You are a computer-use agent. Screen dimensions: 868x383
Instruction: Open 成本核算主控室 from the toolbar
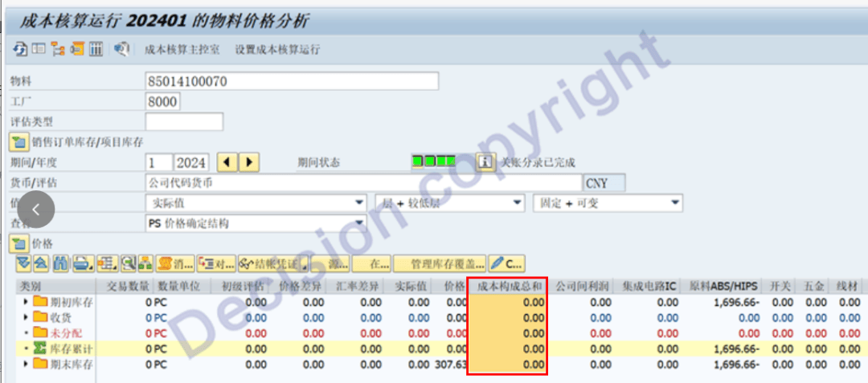(x=182, y=50)
